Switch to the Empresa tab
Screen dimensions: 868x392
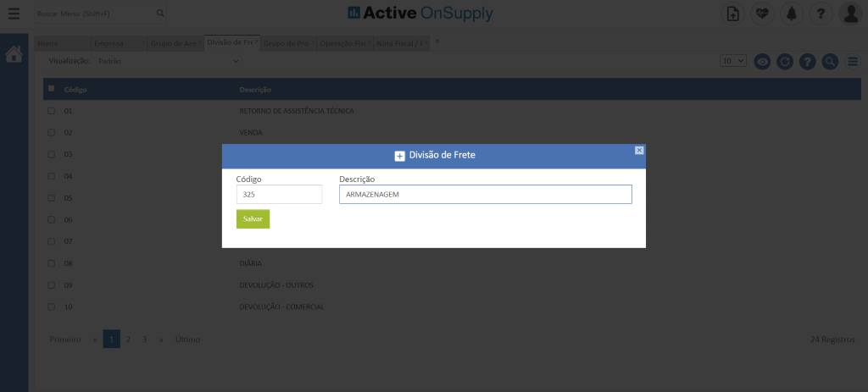point(114,43)
